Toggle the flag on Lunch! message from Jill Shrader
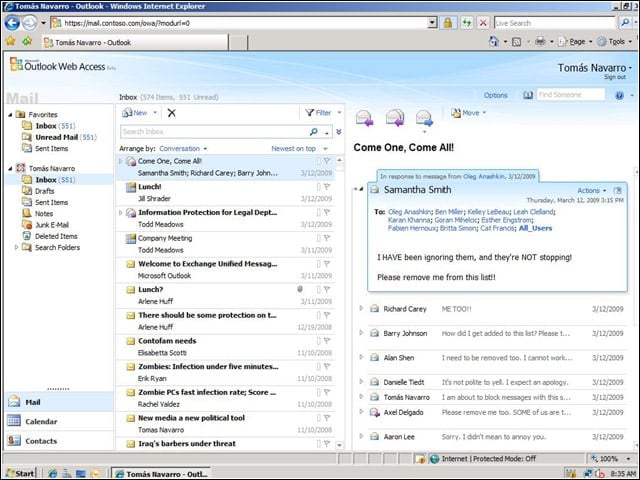The image size is (640, 480). tap(327, 187)
